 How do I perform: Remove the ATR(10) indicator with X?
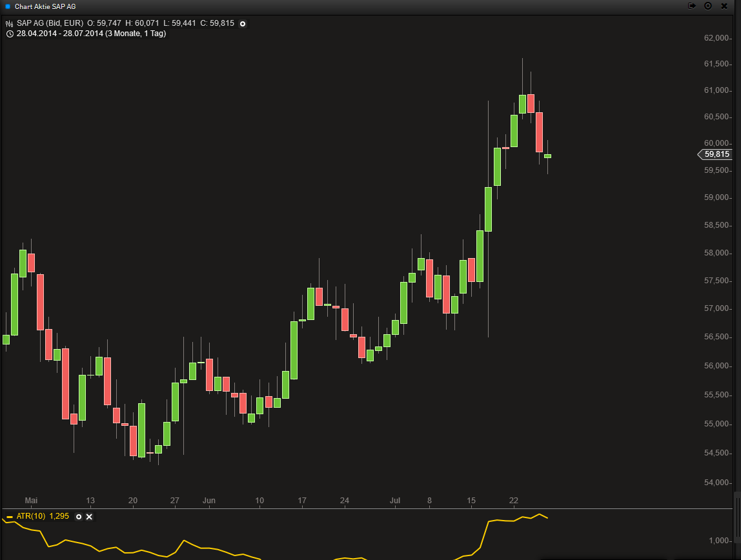89,517
